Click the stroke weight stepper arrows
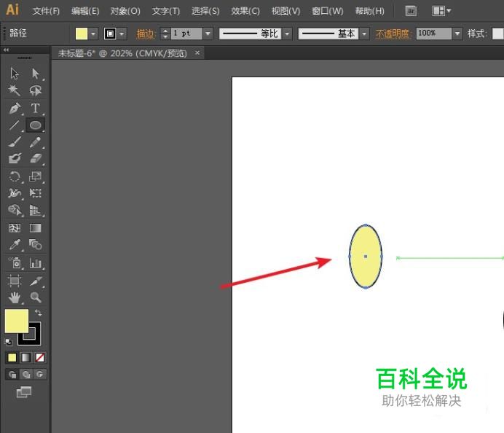Viewport: 504px width, 433px height. point(165,34)
